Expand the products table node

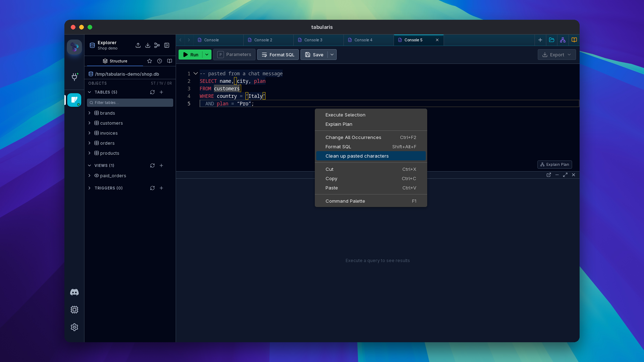90,153
